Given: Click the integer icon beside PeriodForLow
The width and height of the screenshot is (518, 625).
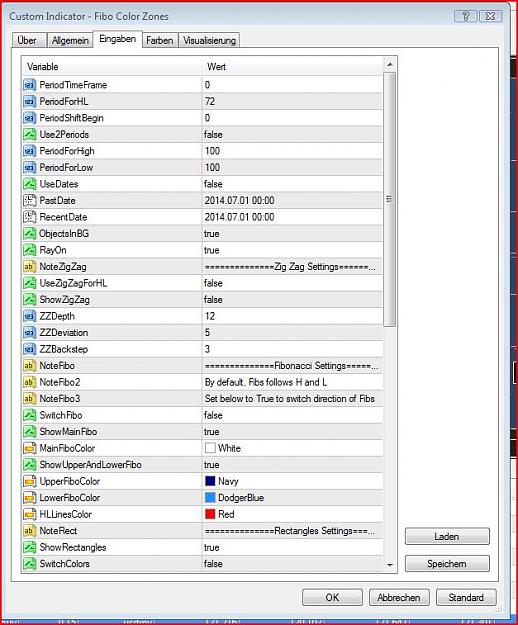Looking at the screenshot, I should 29,167.
